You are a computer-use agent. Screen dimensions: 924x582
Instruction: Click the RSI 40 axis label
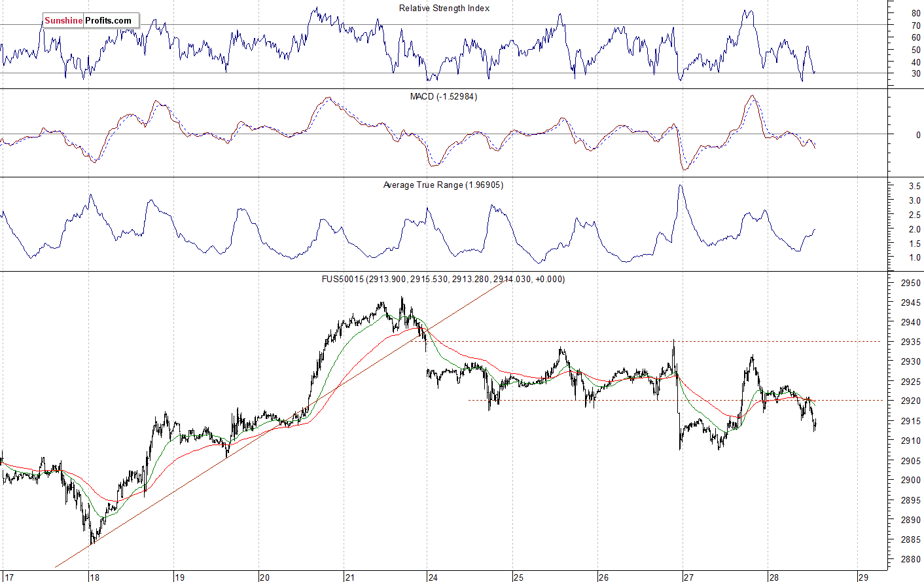915,62
